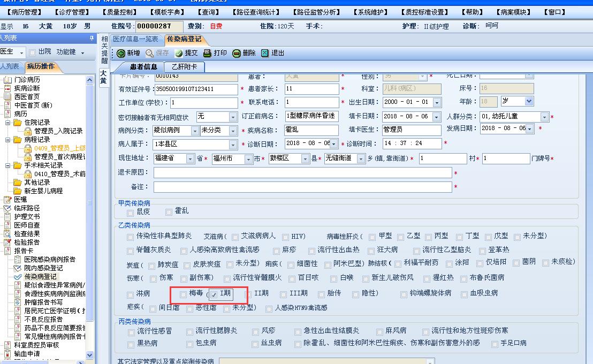
Task: Open the 年龄 unit 岁 dropdown
Action: (x=529, y=101)
